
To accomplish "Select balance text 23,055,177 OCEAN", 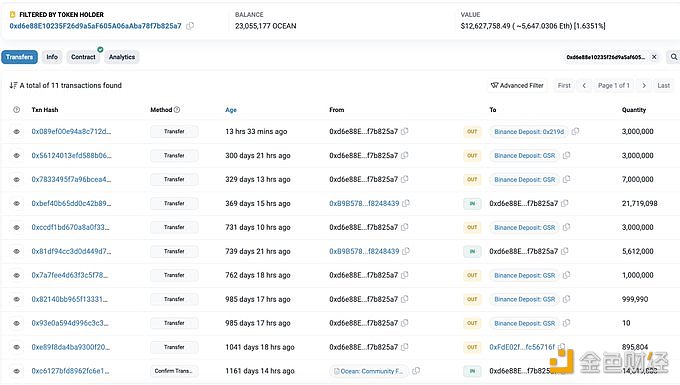I will pos(266,26).
